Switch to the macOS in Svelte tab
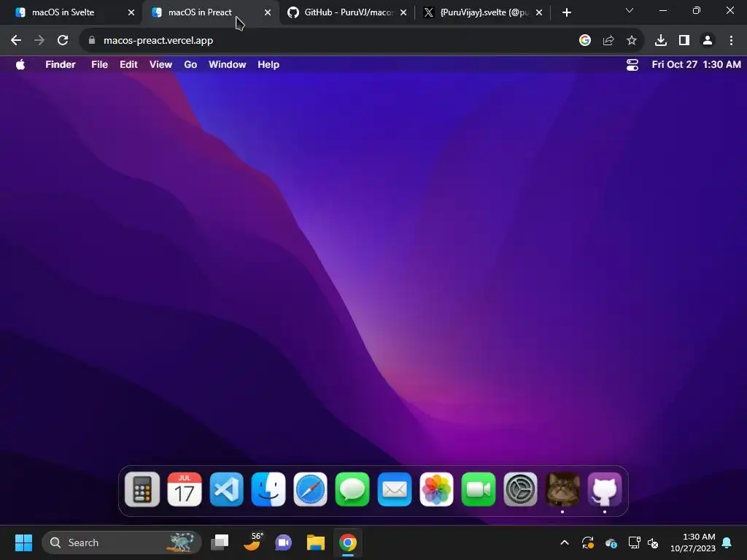747x560 pixels. coord(71,12)
